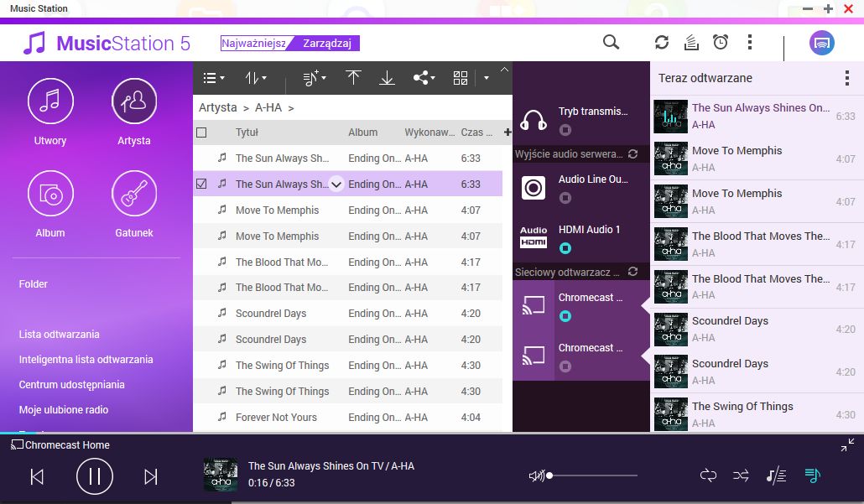The image size is (864, 504).
Task: Select Audio Line Out output radio
Action: pyautogui.click(x=565, y=198)
